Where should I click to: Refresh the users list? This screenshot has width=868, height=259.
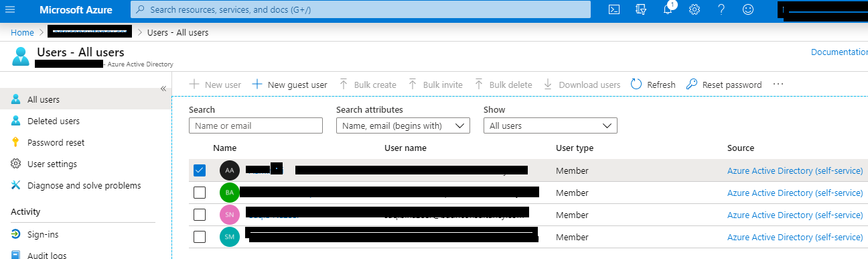pos(653,85)
